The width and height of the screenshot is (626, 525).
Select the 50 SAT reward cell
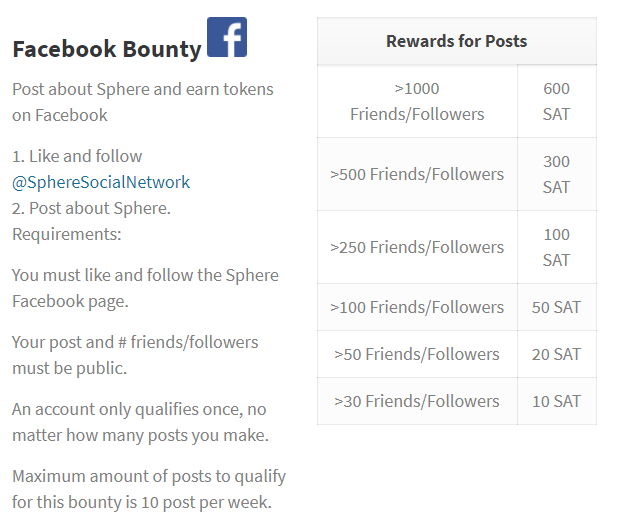[x=556, y=307]
